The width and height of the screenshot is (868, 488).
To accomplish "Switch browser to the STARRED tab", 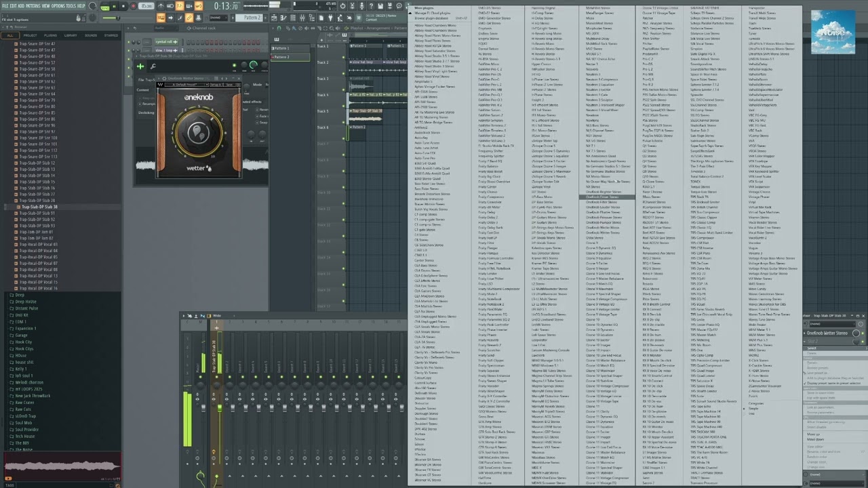I will point(111,35).
